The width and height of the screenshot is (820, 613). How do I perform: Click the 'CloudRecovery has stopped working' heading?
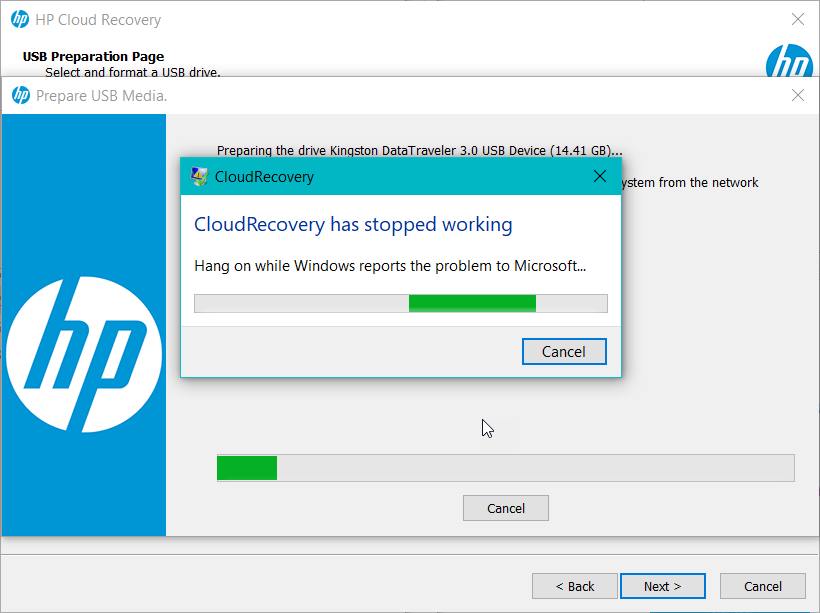[353, 225]
